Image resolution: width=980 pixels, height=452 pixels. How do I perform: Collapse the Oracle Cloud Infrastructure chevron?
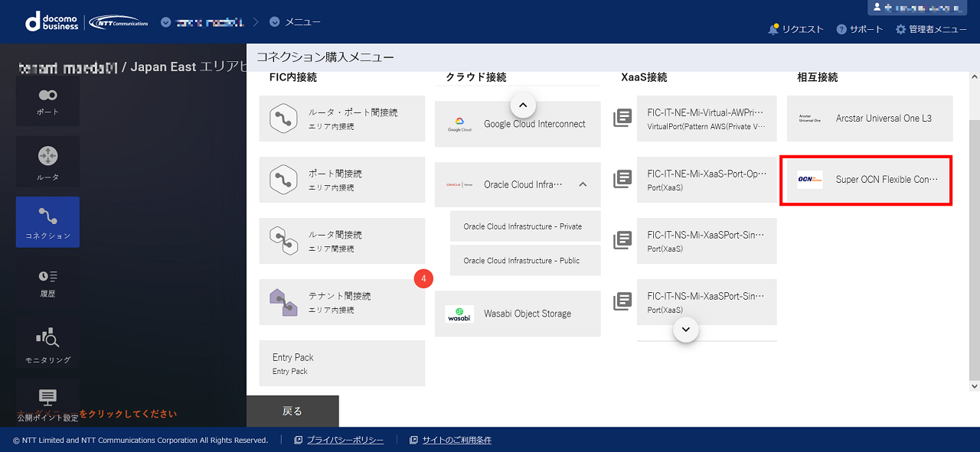[583, 184]
